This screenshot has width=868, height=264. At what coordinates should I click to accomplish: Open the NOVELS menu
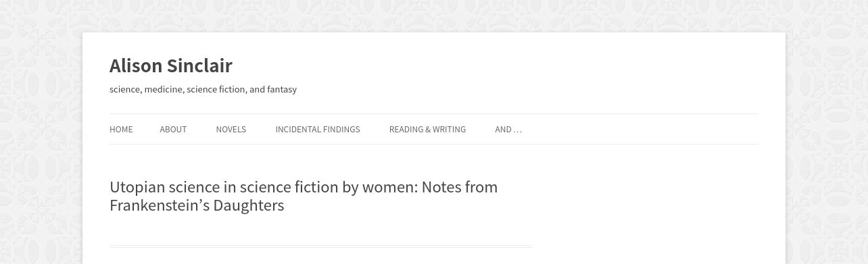click(231, 130)
